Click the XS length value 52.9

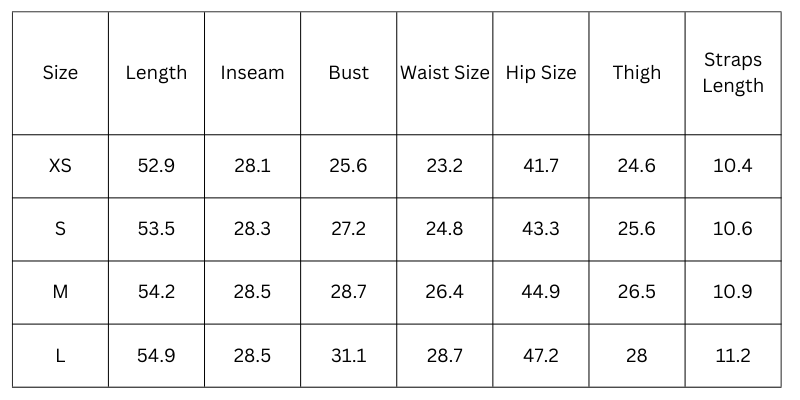[156, 166]
